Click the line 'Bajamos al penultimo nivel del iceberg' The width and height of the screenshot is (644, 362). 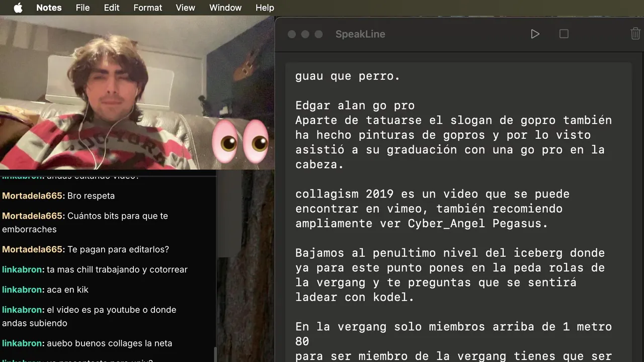(450, 253)
